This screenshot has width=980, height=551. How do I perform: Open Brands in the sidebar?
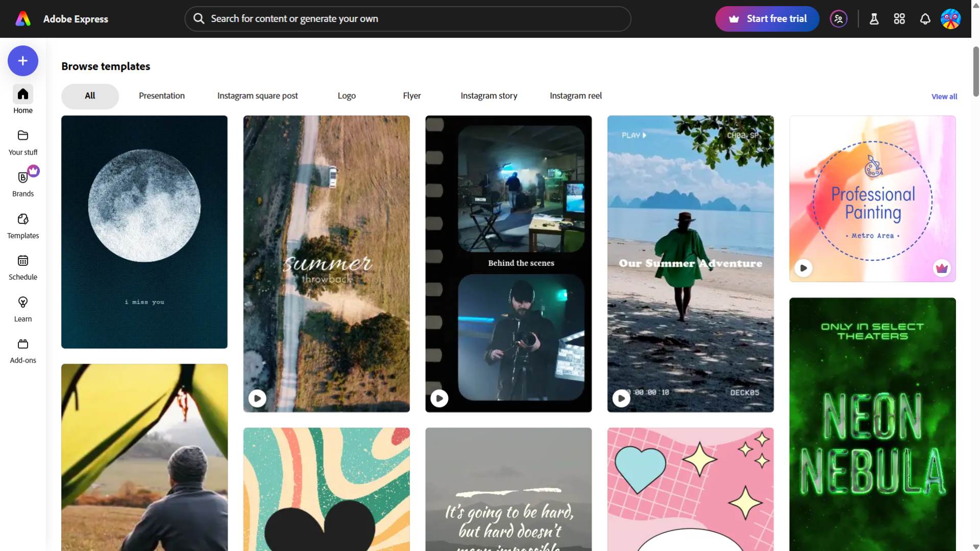point(23,184)
